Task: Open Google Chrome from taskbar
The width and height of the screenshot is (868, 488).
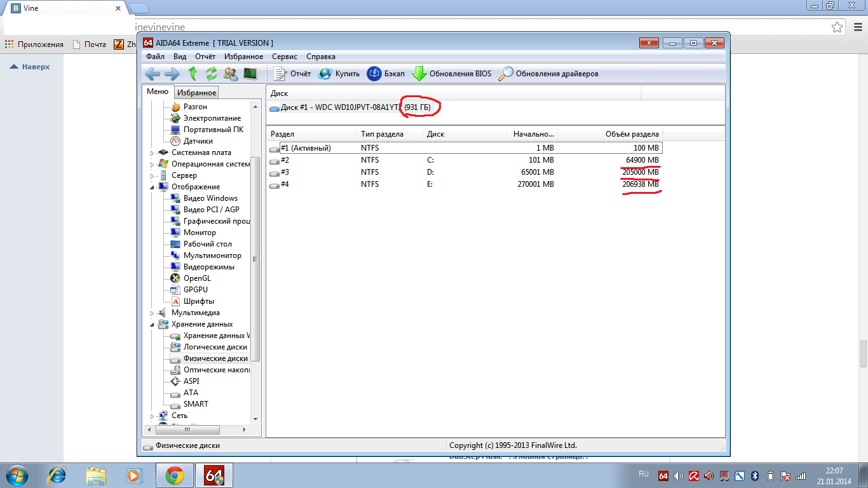Action: tap(175, 475)
